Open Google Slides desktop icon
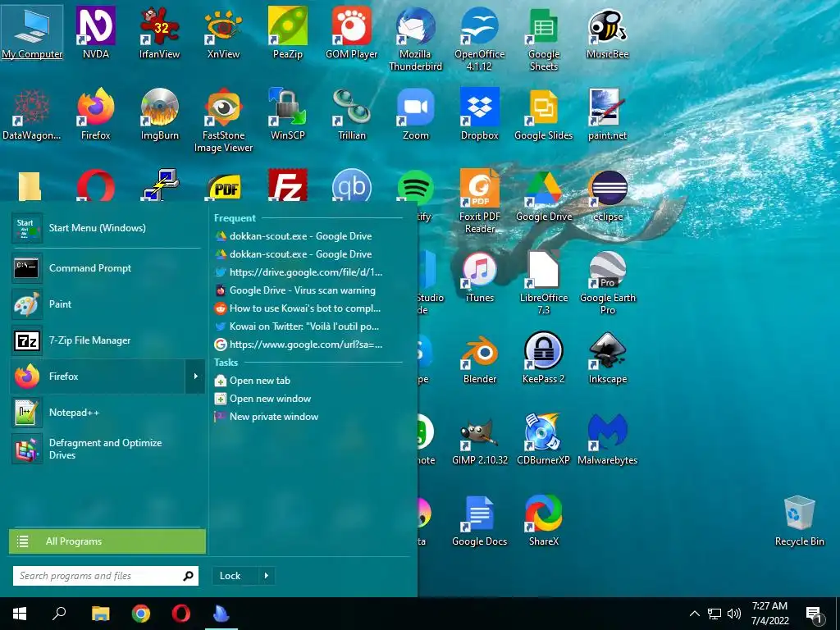This screenshot has height=630, width=840. [544, 113]
